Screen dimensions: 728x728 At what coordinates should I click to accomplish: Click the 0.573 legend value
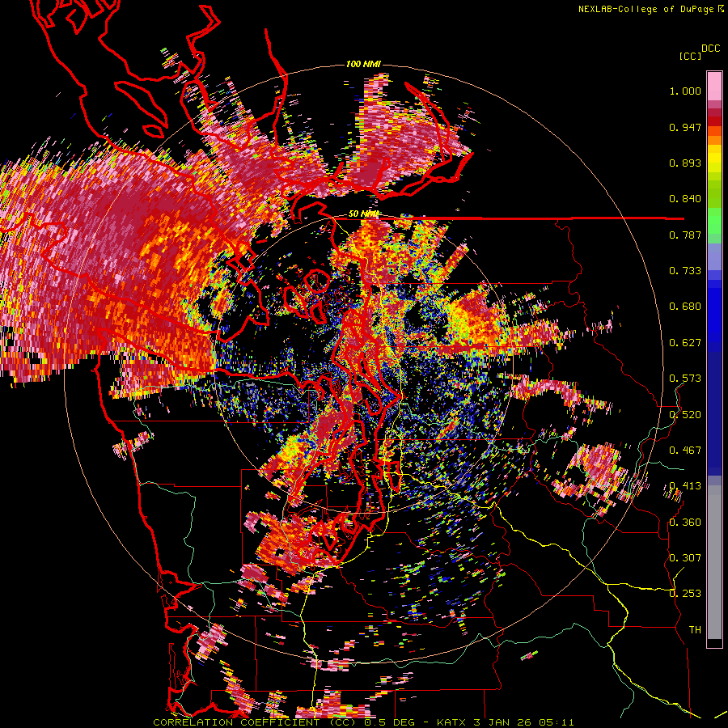[685, 379]
